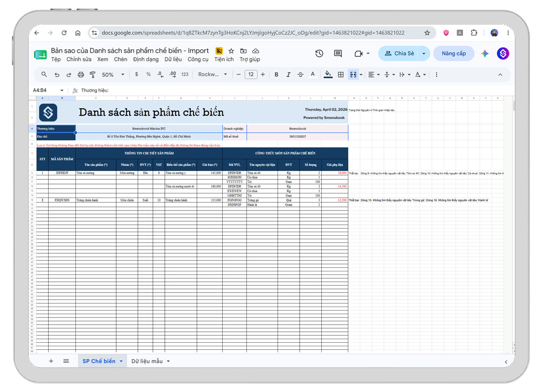Open the Name box dropdown arrow

coord(62,90)
